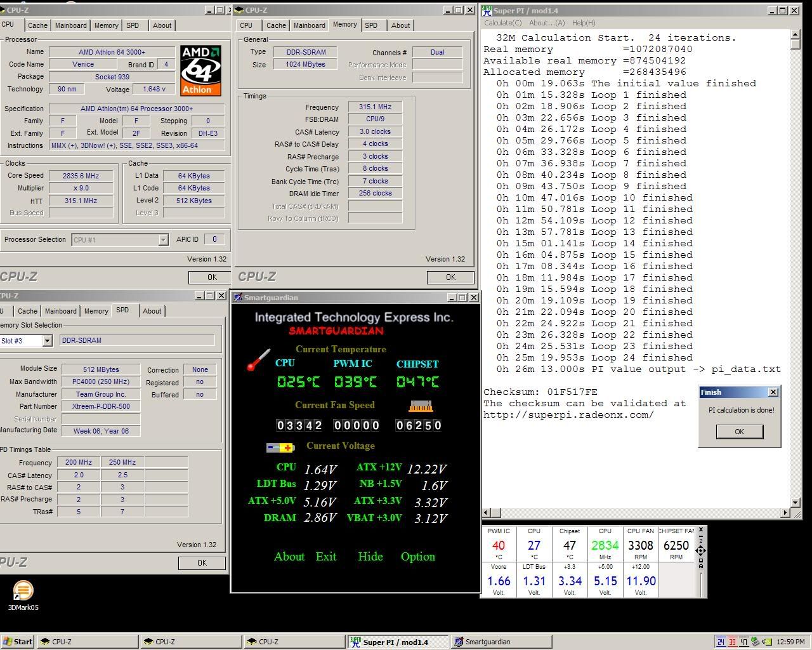Image resolution: width=812 pixels, height=650 pixels.
Task: Click the first CPU-Z taskbar button
Action: click(88, 642)
